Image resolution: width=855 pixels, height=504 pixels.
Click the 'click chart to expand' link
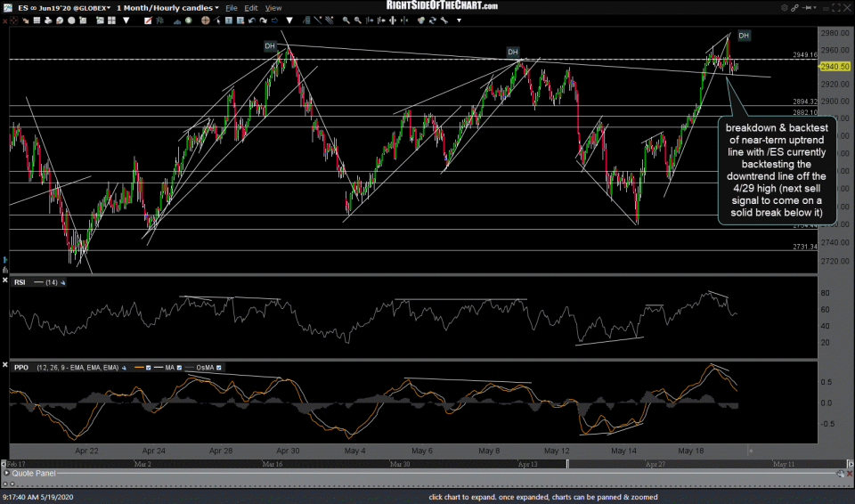(x=543, y=497)
